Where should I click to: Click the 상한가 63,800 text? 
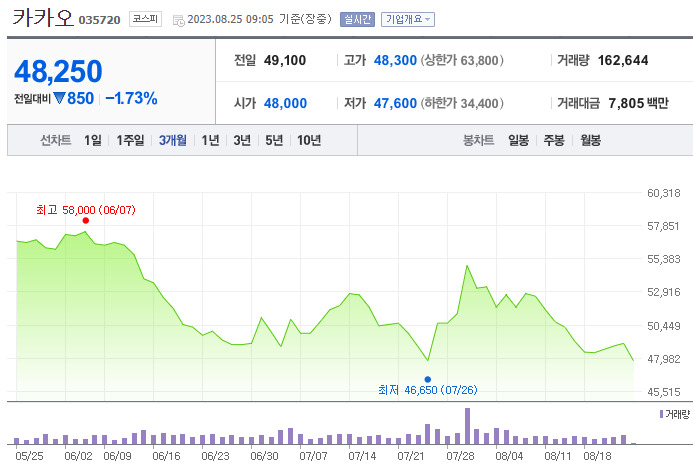click(x=462, y=60)
